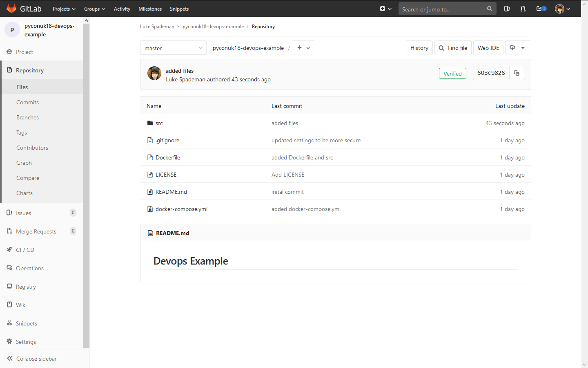
Task: Open Compare in sidebar
Action: (28, 178)
